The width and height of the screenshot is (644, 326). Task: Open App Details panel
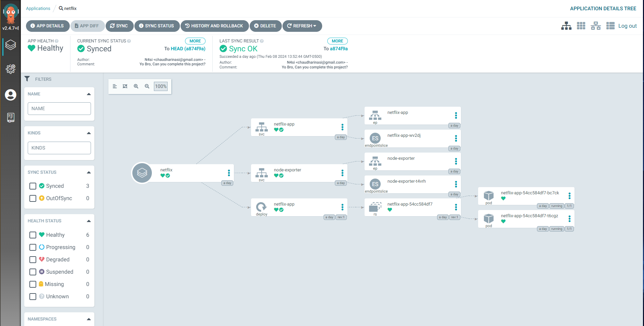pyautogui.click(x=47, y=26)
